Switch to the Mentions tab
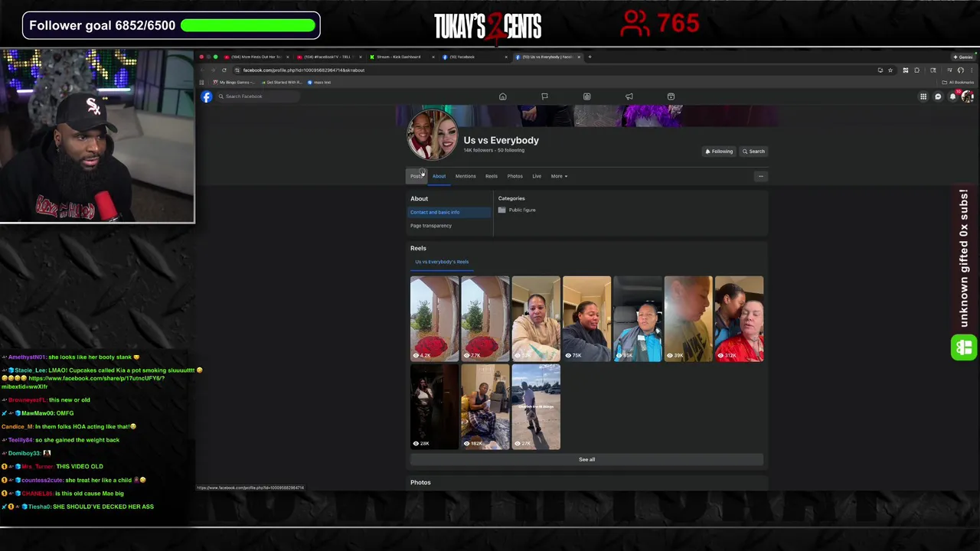The width and height of the screenshot is (980, 551). click(465, 176)
